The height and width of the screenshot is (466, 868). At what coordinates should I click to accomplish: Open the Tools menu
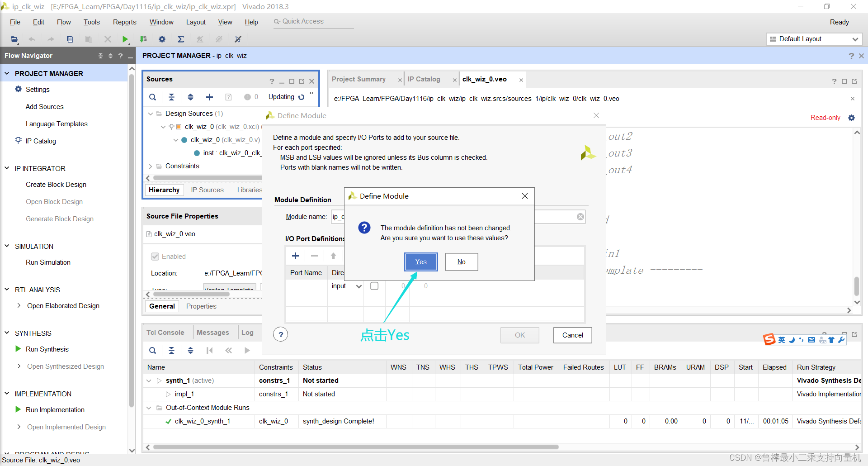[x=91, y=22]
